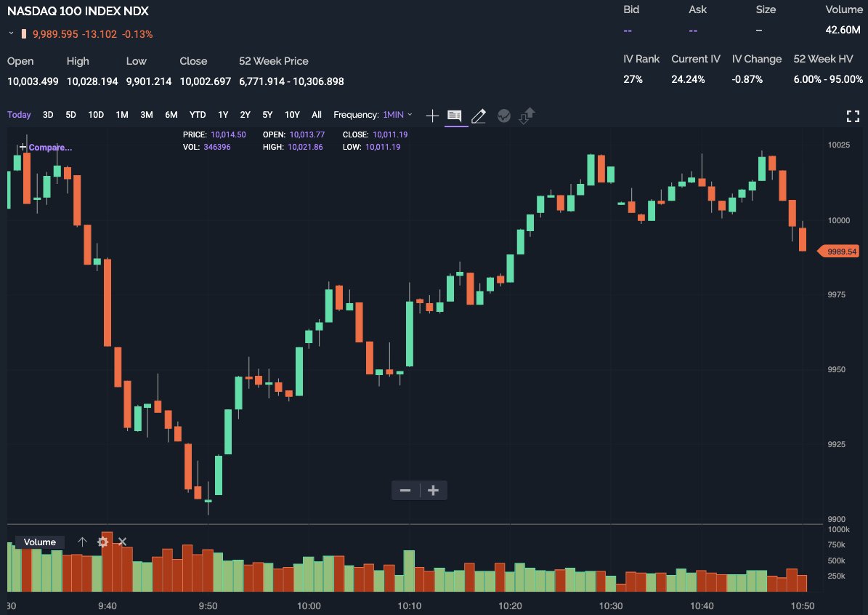Click chart HIGH 10,021.86 readout
Viewport: 868px width, 615px height.
[293, 147]
